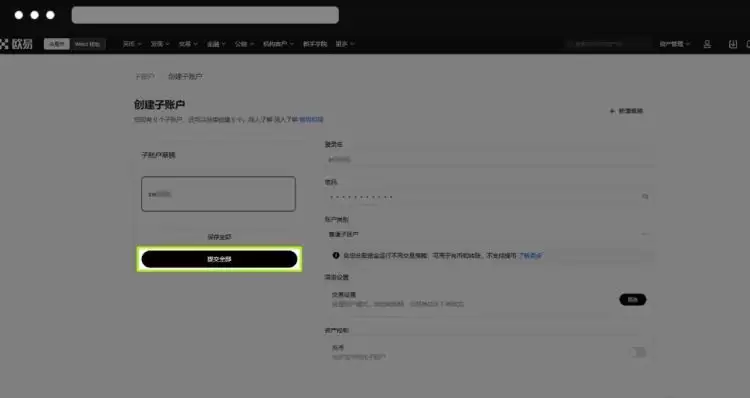Switch to the Web3 钱包 tab

click(x=88, y=44)
